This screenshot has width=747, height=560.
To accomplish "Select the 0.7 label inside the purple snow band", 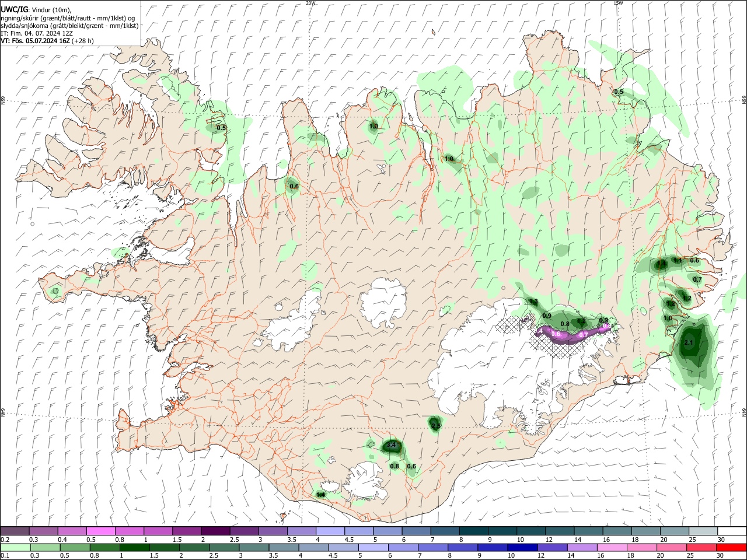I will [583, 335].
